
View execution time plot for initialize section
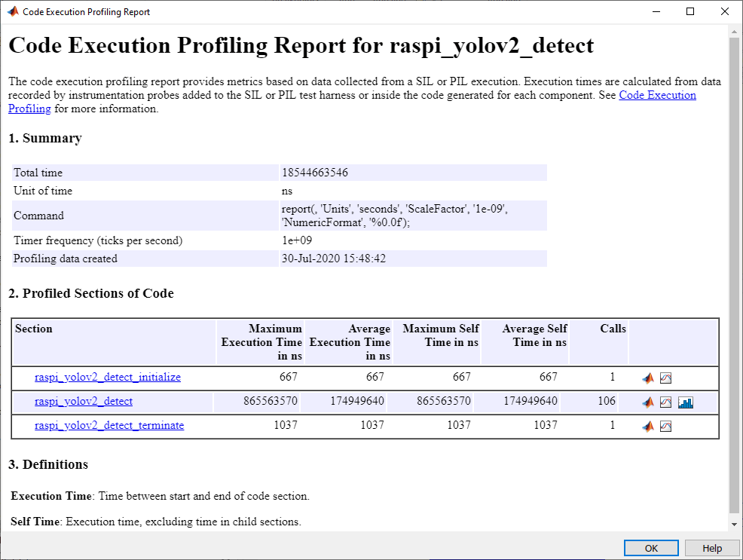[x=665, y=378]
